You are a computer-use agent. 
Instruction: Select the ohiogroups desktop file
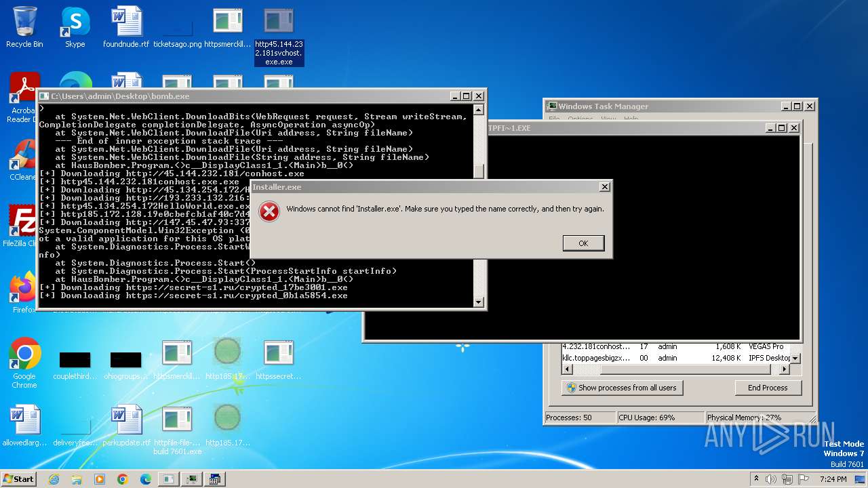(x=126, y=363)
